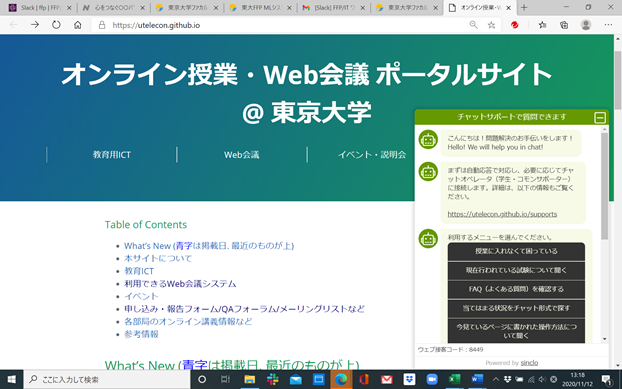Follow the 申し込み・報告フォーム link
This screenshot has width=622, height=389.
pyautogui.click(x=244, y=309)
